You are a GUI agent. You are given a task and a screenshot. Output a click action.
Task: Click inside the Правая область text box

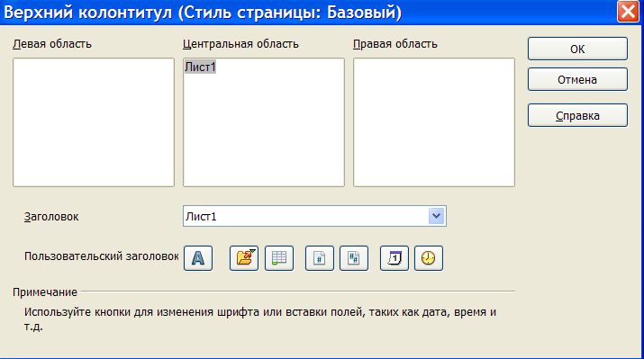coord(434,122)
